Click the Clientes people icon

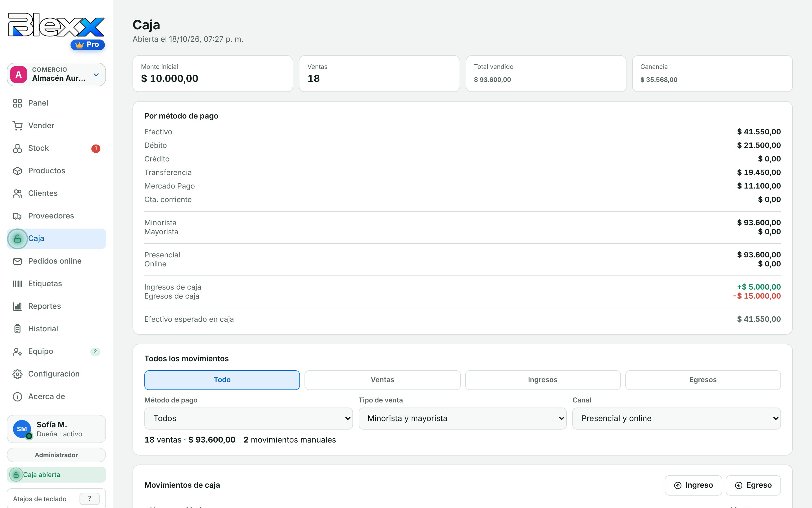pyautogui.click(x=17, y=194)
